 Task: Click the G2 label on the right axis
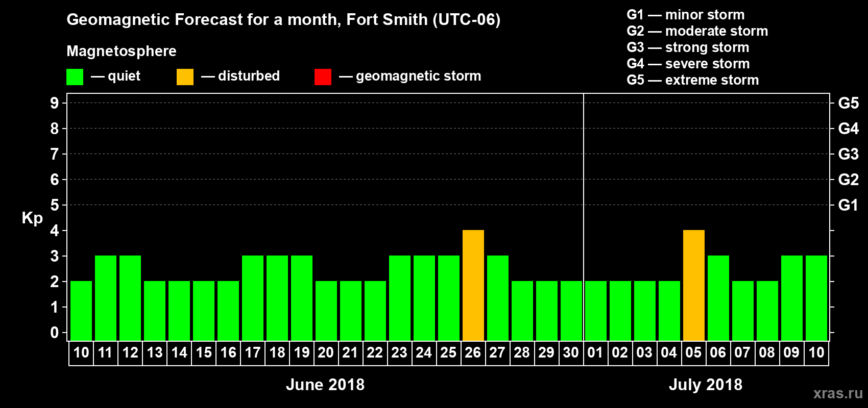pos(849,180)
